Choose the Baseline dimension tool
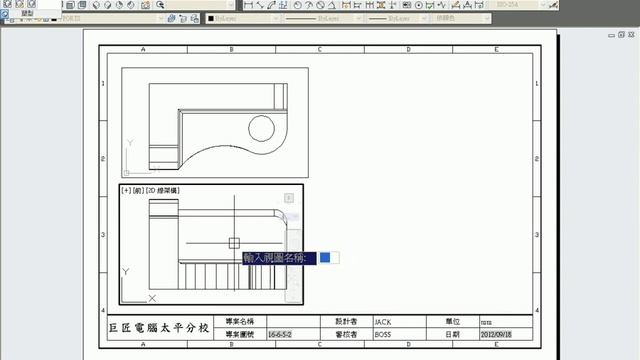Viewport: 640px width, 360px height. (358, 5)
